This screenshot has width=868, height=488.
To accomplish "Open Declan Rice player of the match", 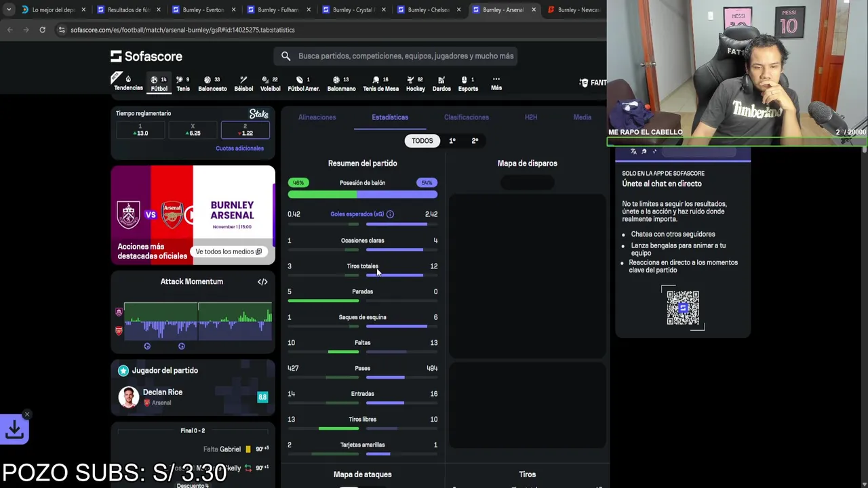I will pos(193,397).
